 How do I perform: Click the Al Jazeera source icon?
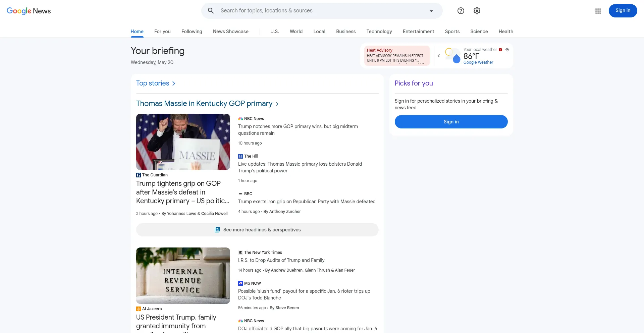[139, 309]
